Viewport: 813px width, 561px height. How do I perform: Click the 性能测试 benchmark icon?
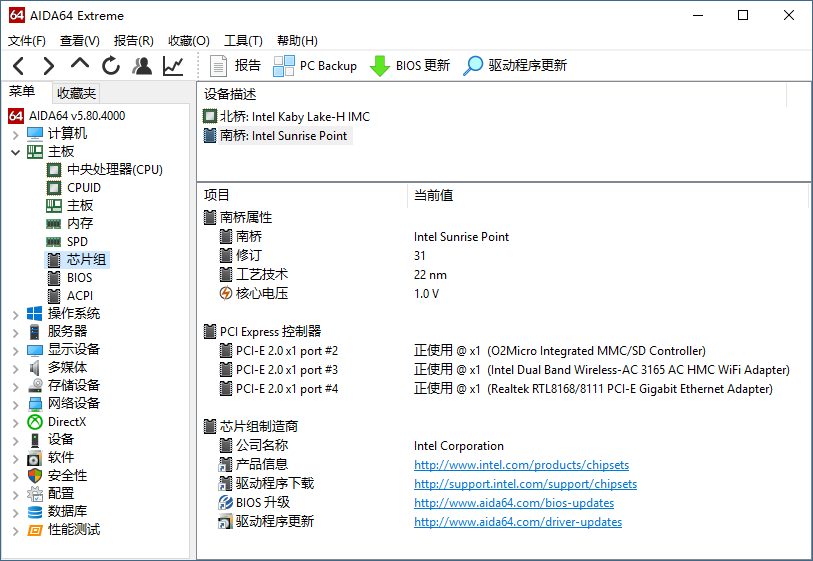coord(35,530)
